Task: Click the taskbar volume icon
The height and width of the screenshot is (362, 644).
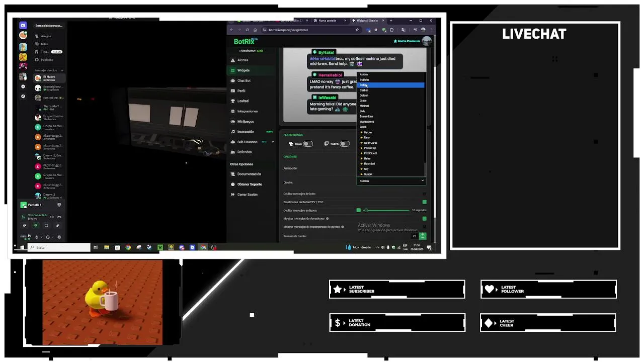Action: point(383,247)
